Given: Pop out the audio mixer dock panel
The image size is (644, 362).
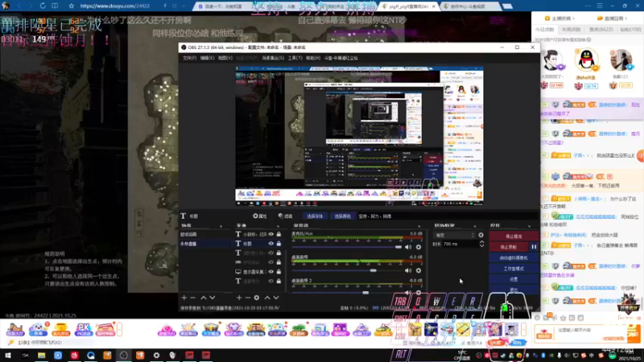Looking at the screenshot, I should click(419, 226).
